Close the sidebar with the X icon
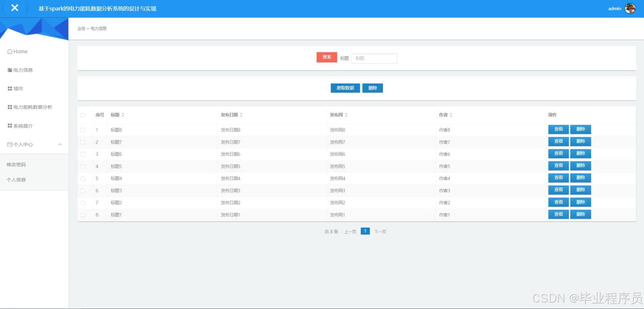Screen dimensions: 644x309 pos(14,8)
